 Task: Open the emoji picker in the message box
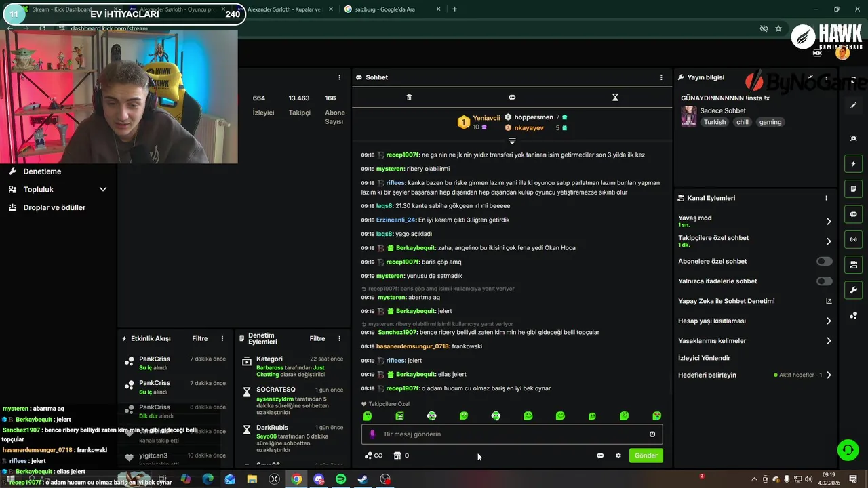(x=652, y=434)
